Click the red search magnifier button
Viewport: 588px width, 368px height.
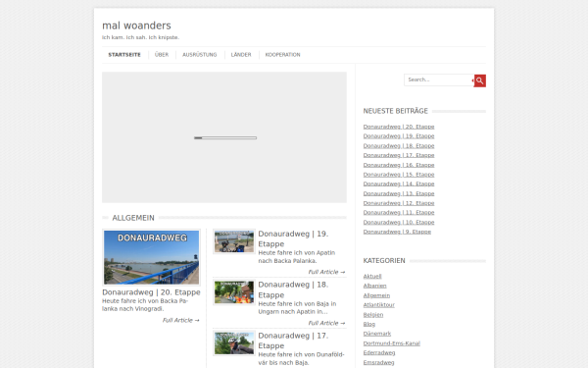point(479,80)
